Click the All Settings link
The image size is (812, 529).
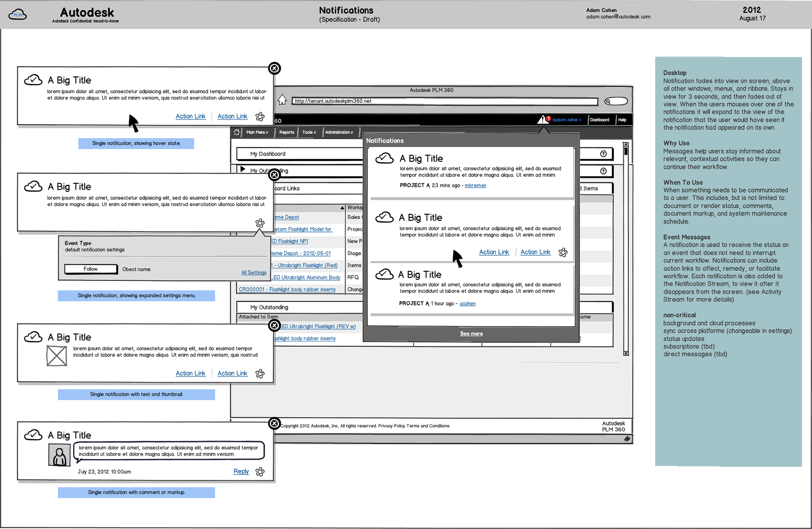click(254, 273)
